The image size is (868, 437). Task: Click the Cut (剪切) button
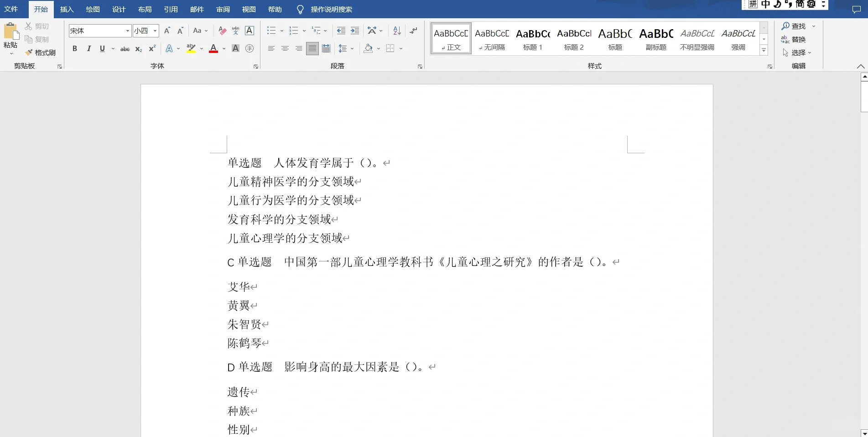[36, 26]
